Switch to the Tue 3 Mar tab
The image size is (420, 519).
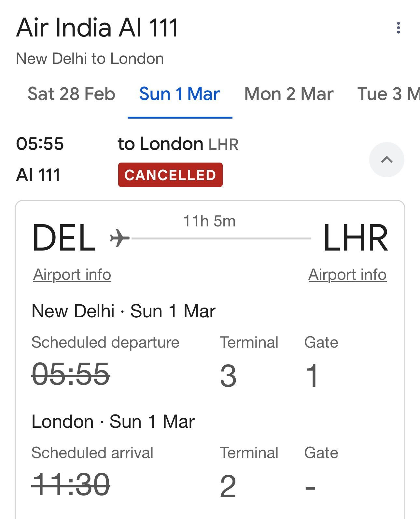click(388, 94)
